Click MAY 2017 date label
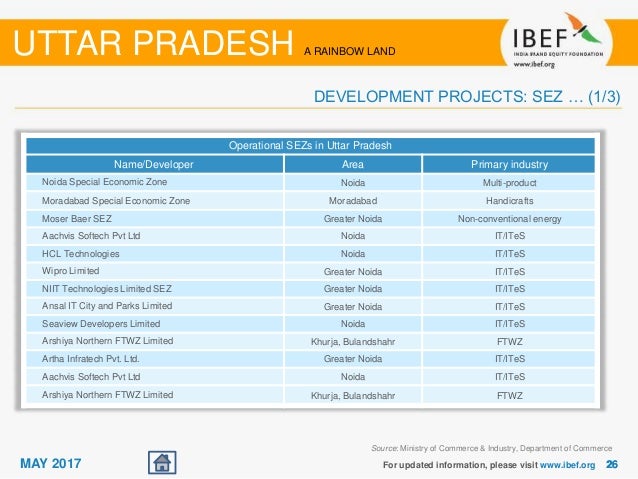638x479 pixels. tap(50, 463)
